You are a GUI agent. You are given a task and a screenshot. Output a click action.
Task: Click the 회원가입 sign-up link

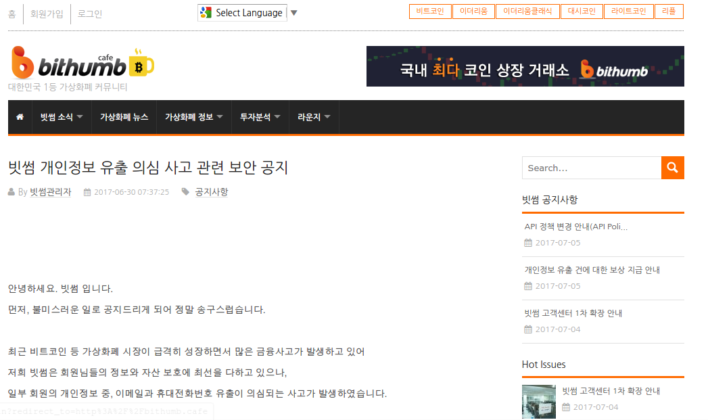(47, 14)
